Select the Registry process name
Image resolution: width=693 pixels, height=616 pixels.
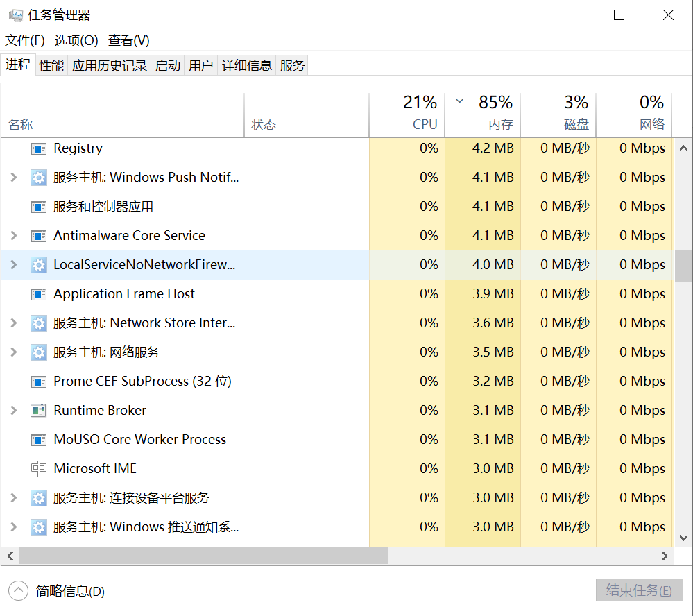[x=78, y=148]
